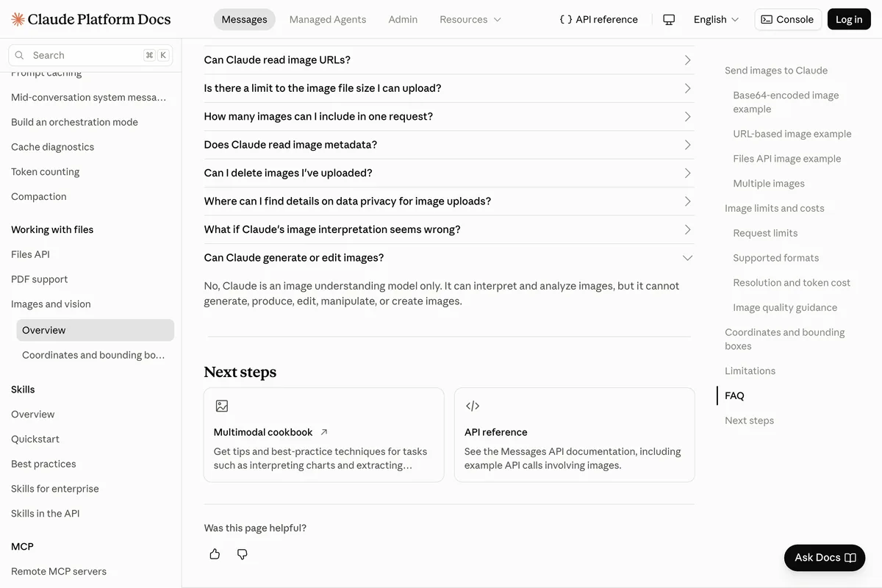Screen dimensions: 882x588
Task: Click the Log in button
Action: tap(849, 20)
